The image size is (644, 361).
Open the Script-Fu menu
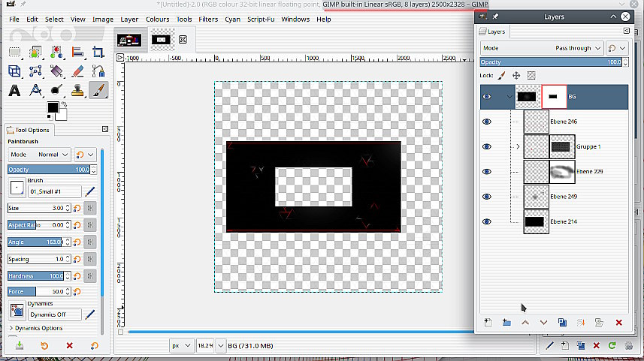point(261,19)
